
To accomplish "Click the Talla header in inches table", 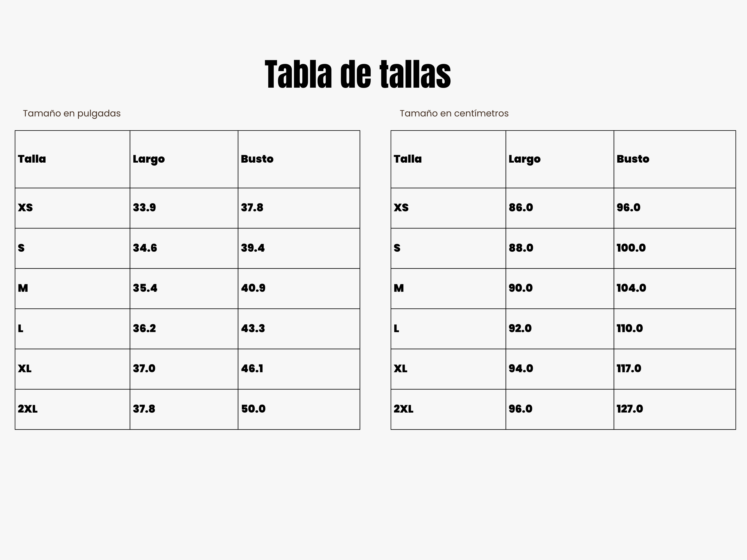I will click(32, 159).
